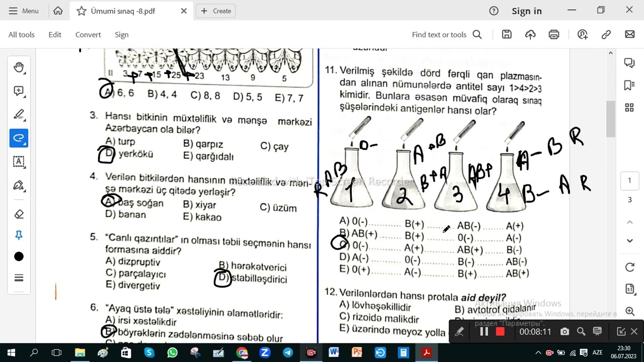The width and height of the screenshot is (644, 362).
Task: Open Telegram from the taskbar
Action: [288, 352]
